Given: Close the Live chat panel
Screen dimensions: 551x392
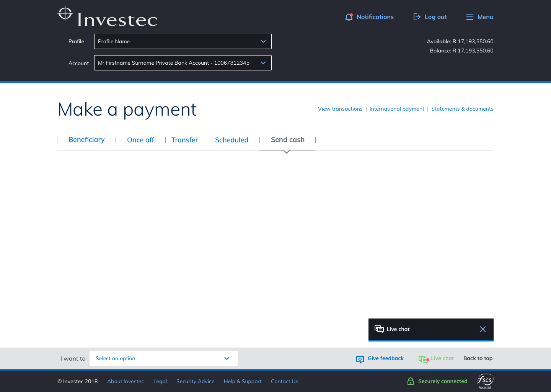Looking at the screenshot, I should 483,329.
